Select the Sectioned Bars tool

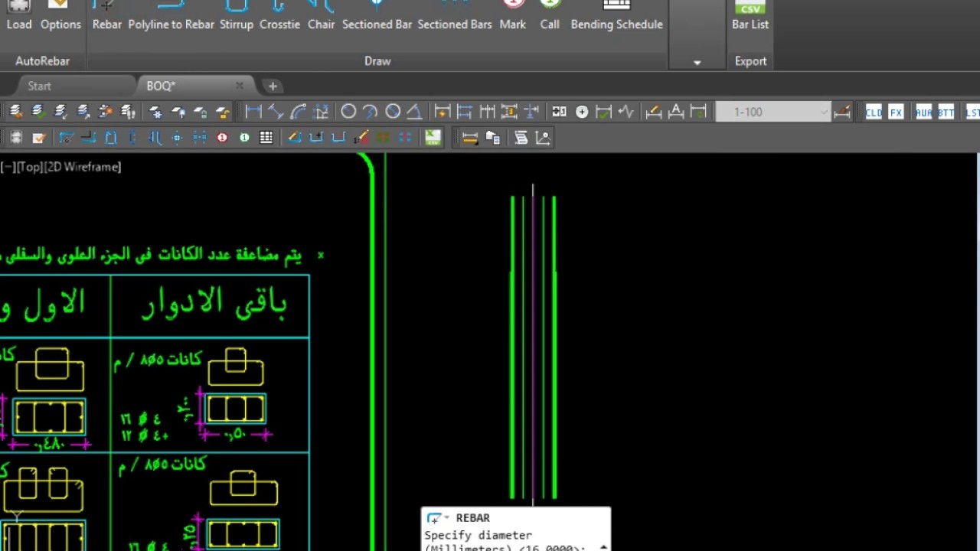click(x=454, y=15)
